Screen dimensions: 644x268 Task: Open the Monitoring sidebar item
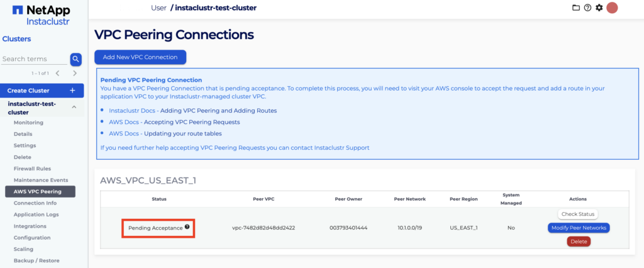tap(28, 122)
